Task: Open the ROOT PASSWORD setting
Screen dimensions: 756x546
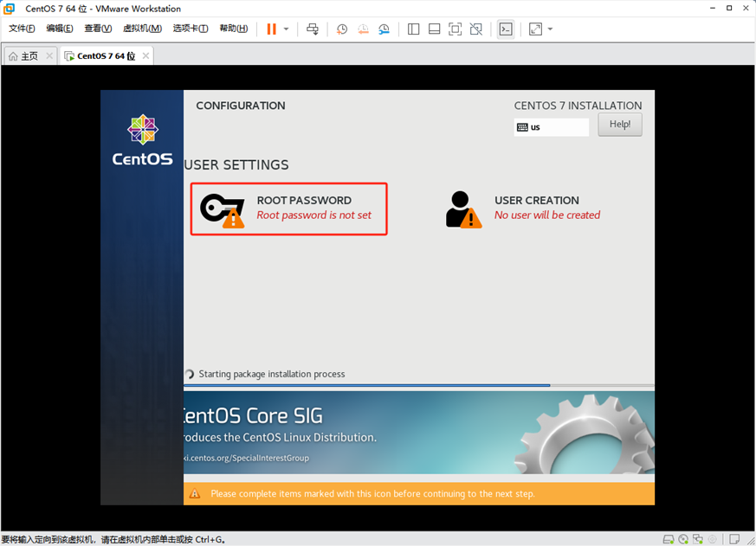Action: pos(288,209)
